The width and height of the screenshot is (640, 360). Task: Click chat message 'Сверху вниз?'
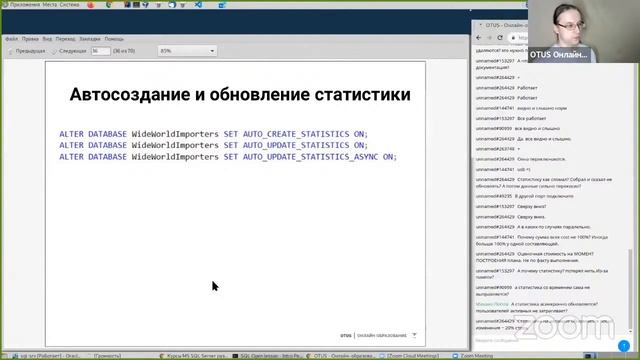pos(531,207)
